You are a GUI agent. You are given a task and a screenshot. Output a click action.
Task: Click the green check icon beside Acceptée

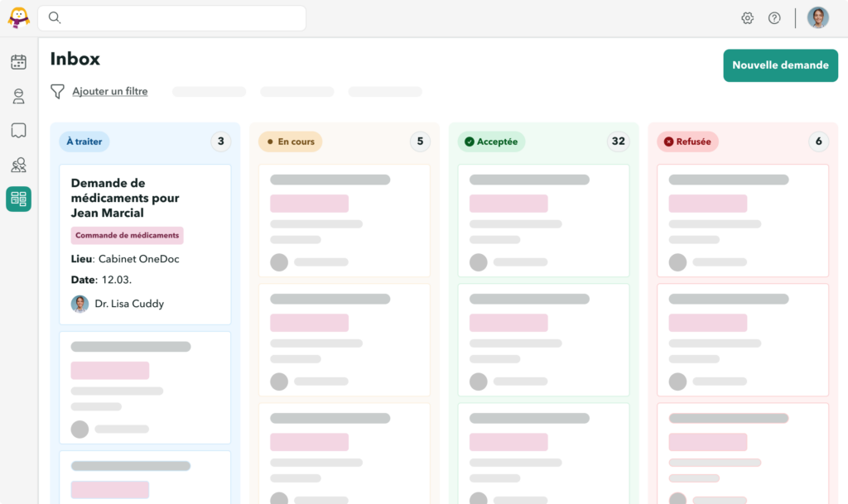(470, 142)
